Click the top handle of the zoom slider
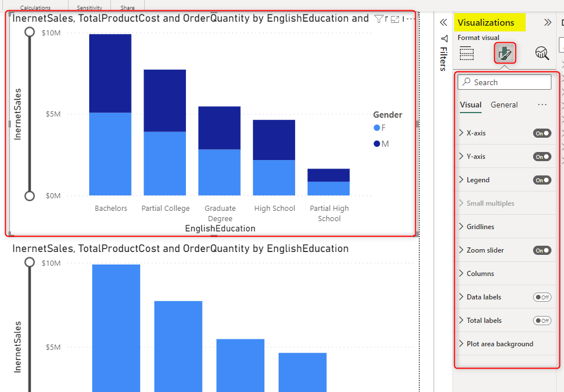This screenshot has height=392, width=564. [x=30, y=32]
